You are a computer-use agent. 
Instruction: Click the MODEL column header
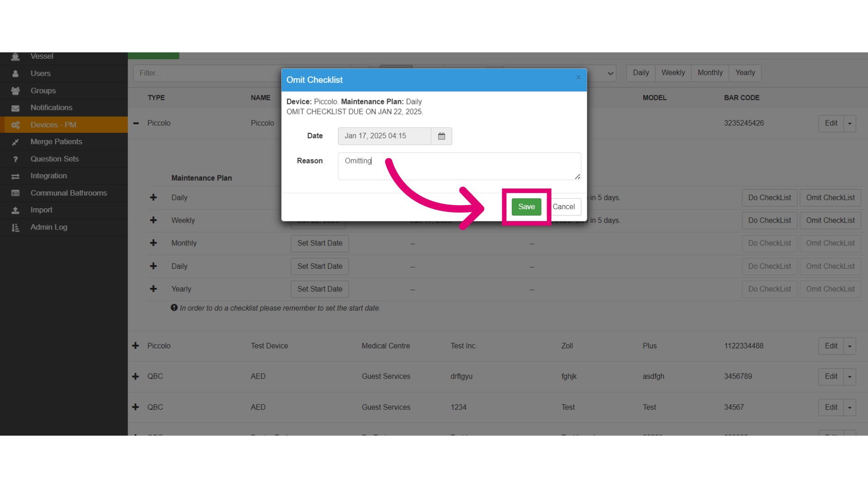point(655,98)
